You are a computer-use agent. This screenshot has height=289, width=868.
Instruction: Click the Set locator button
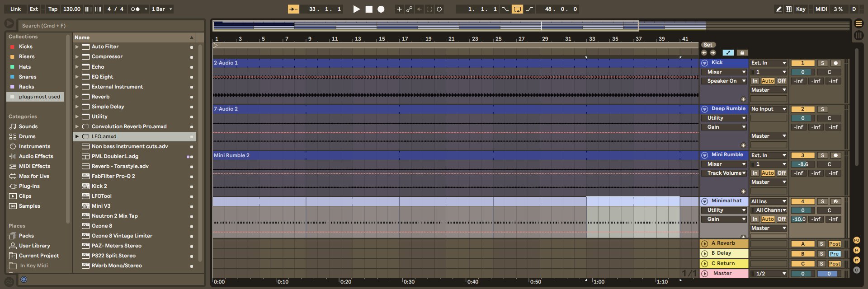pyautogui.click(x=708, y=45)
